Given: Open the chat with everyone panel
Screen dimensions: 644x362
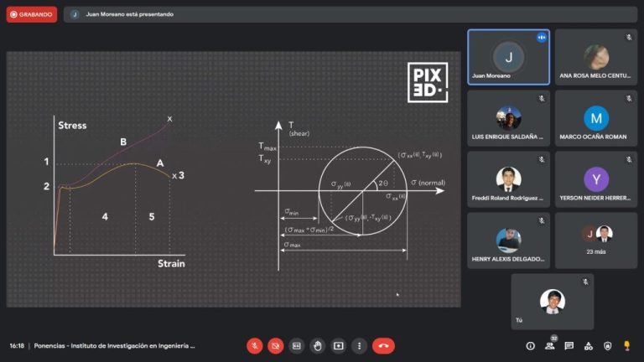Looking at the screenshot, I should pyautogui.click(x=569, y=345).
